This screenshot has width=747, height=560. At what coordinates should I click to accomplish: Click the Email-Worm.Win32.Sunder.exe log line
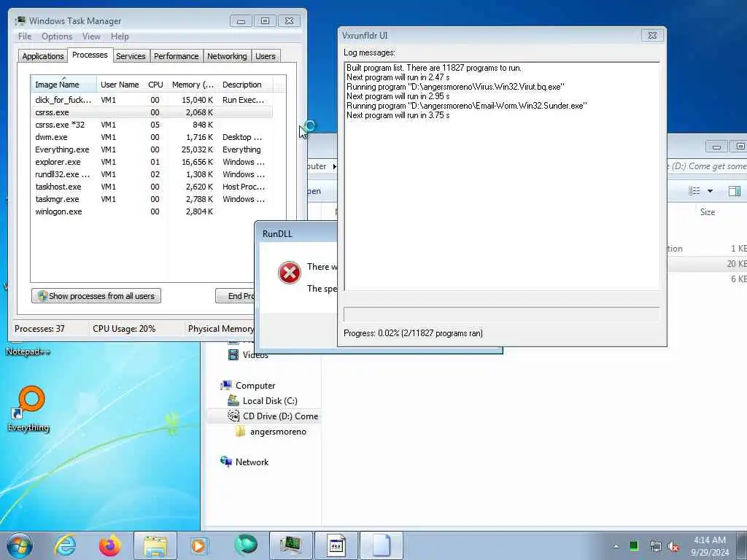click(466, 106)
